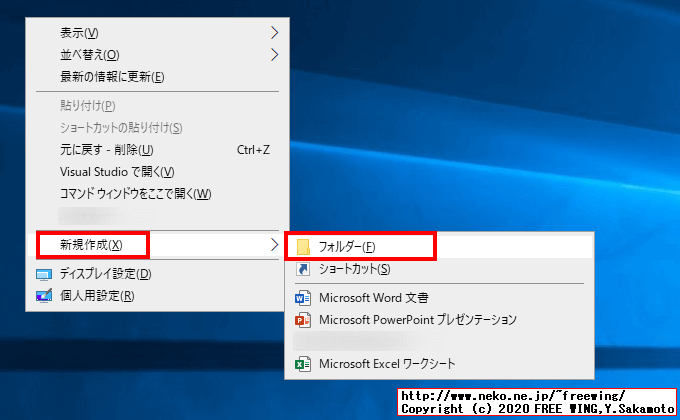Open ディスプレイ設定(D)
Screen dimensions: 680x420
pos(157,274)
